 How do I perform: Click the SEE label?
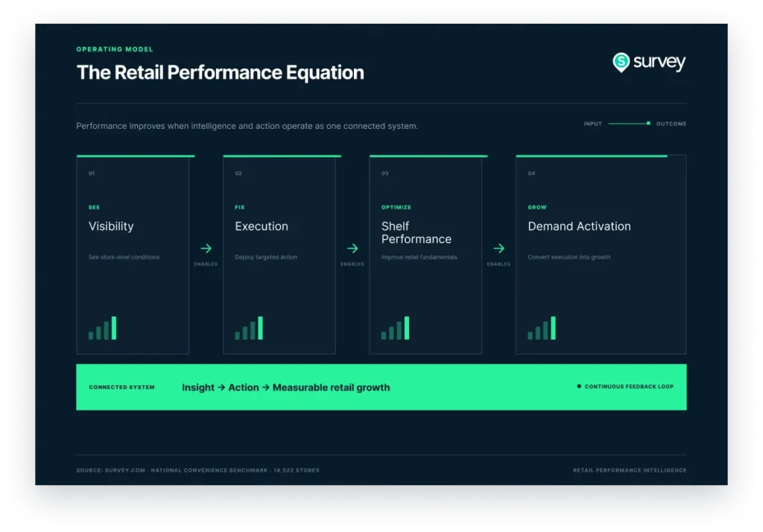tap(94, 207)
